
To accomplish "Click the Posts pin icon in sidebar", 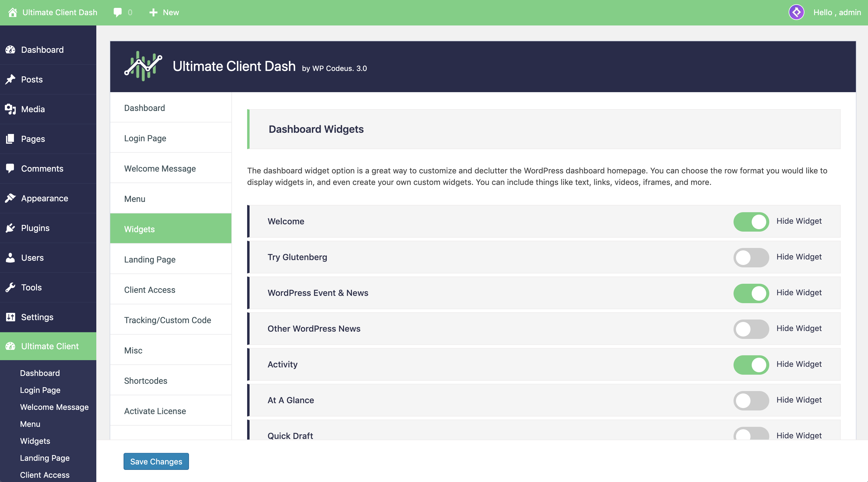I will point(10,79).
